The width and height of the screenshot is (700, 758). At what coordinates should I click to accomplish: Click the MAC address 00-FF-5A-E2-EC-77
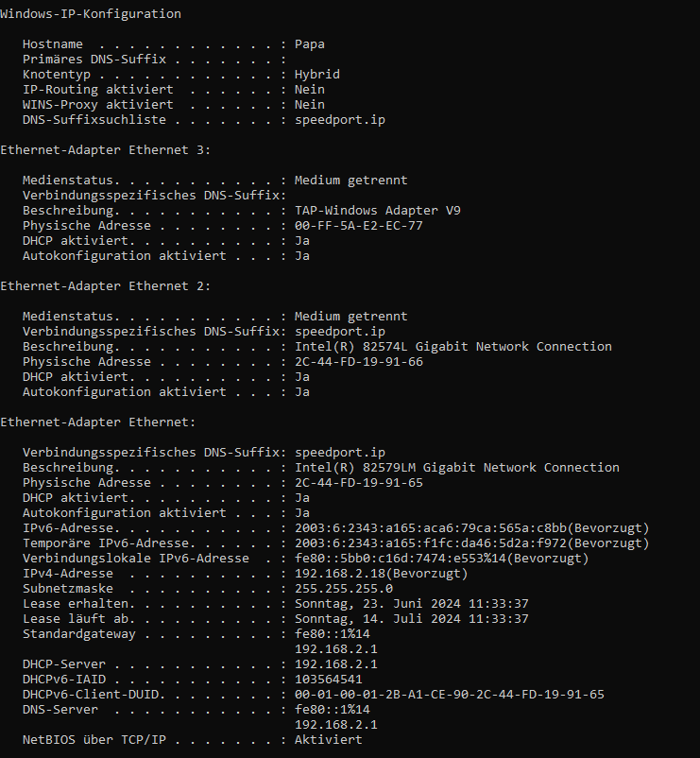(359, 225)
